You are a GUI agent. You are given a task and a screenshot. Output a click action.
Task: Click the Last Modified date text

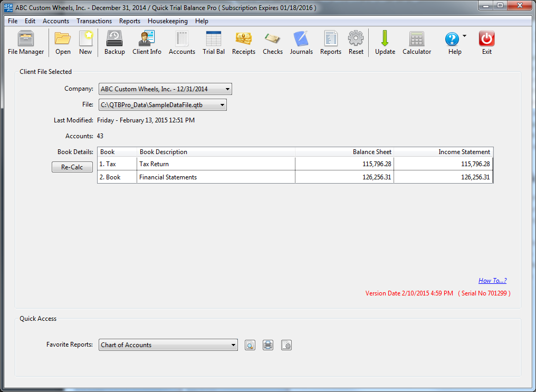click(x=146, y=120)
